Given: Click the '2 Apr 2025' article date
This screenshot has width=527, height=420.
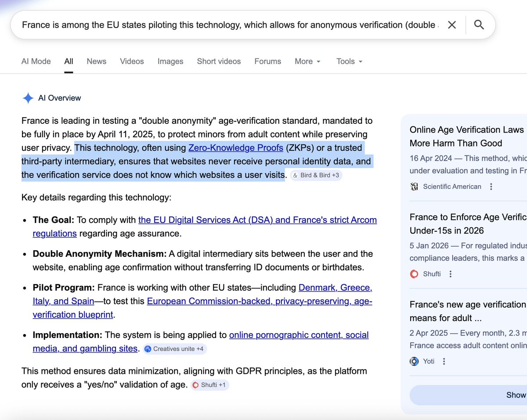Looking at the screenshot, I should pos(430,333).
